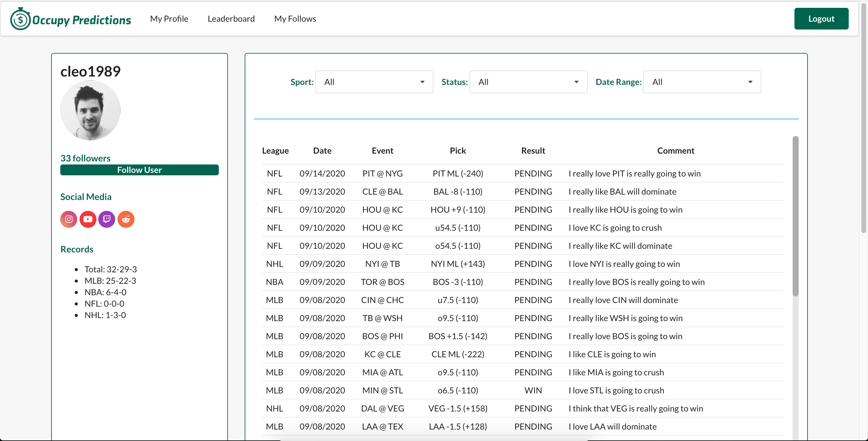
Task: View the 33 followers link
Action: coord(85,158)
